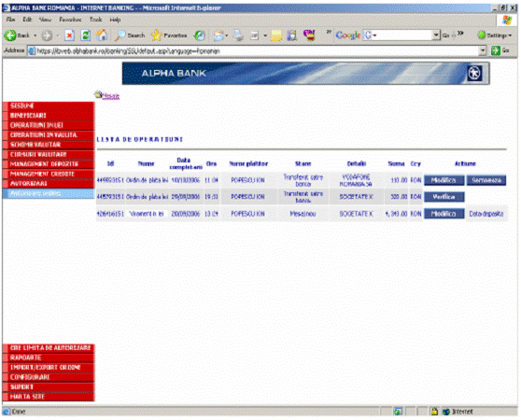
Task: Open the Favorites menu in the menu bar
Action: (x=70, y=20)
